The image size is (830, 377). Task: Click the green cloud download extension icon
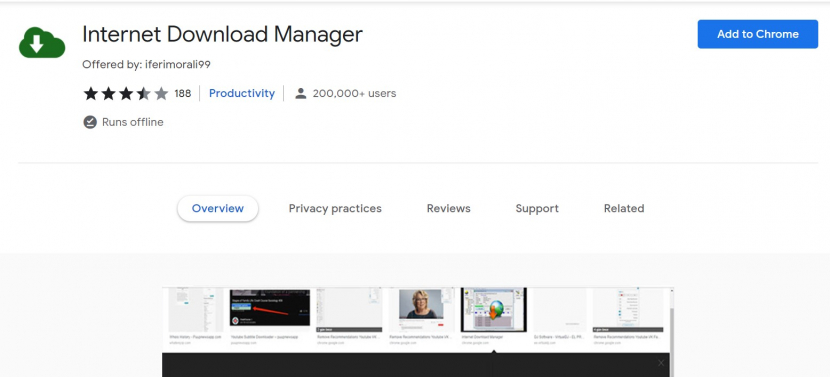pos(42,42)
